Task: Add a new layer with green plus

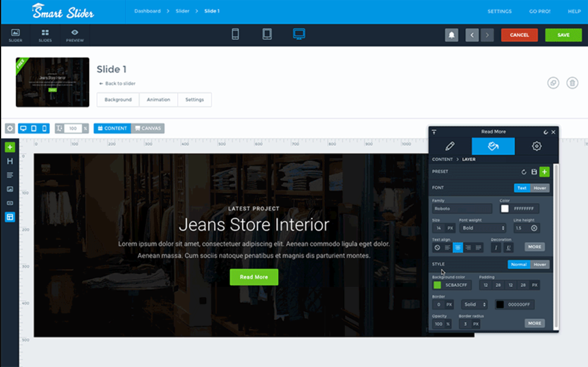Action: (x=10, y=147)
